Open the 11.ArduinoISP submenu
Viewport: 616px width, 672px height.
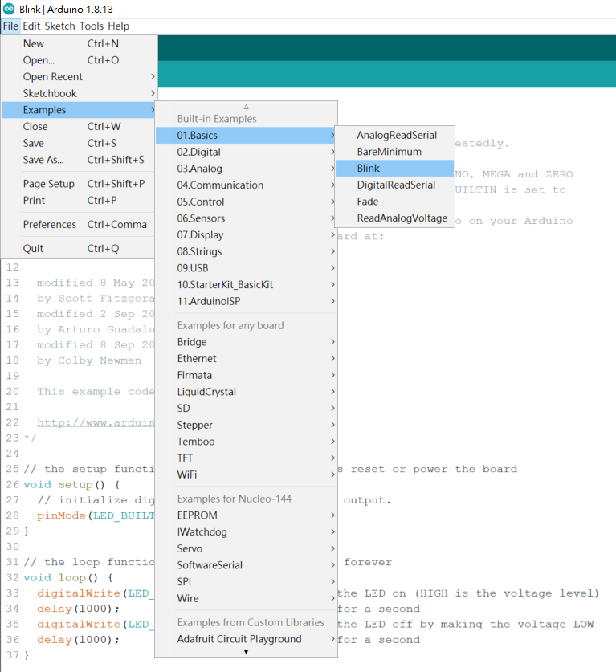[246, 302]
